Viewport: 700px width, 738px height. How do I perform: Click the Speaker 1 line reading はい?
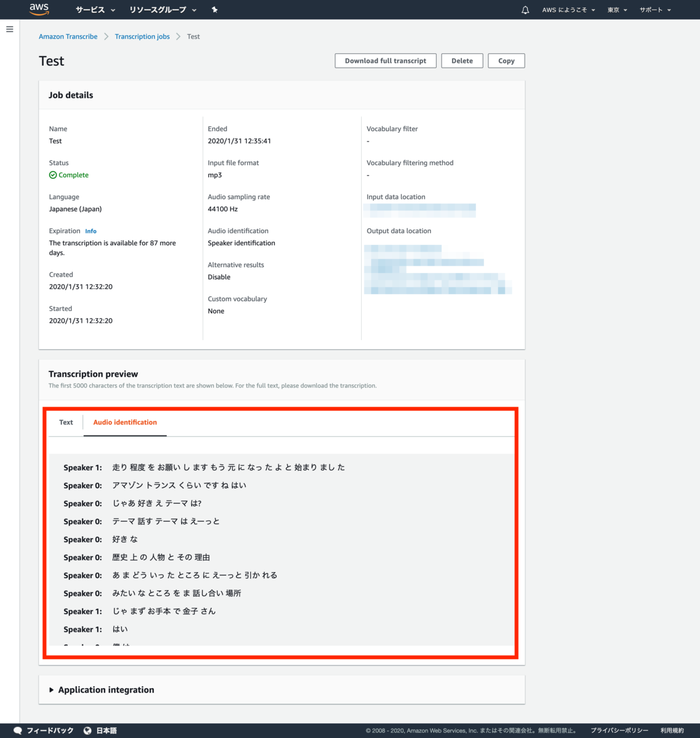[x=120, y=629]
